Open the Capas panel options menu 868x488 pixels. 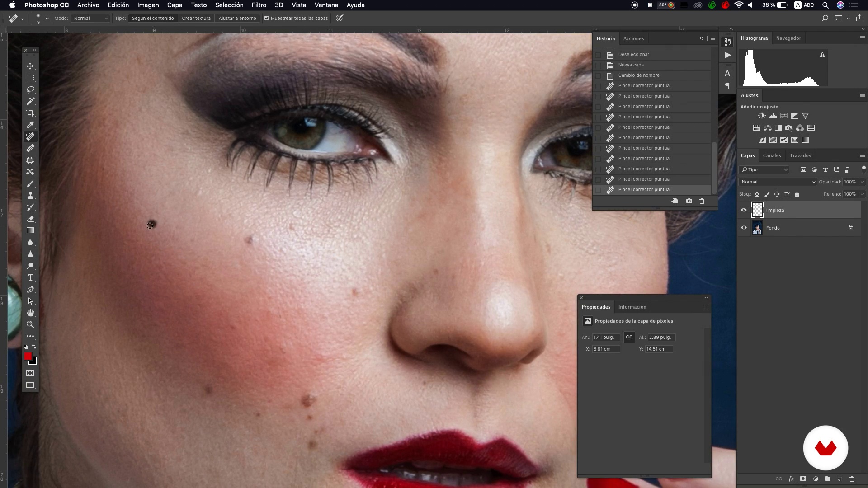tap(862, 155)
